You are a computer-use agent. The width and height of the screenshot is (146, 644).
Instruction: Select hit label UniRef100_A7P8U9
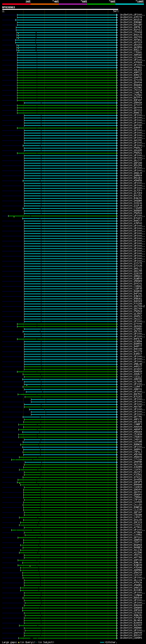pos(131,63)
